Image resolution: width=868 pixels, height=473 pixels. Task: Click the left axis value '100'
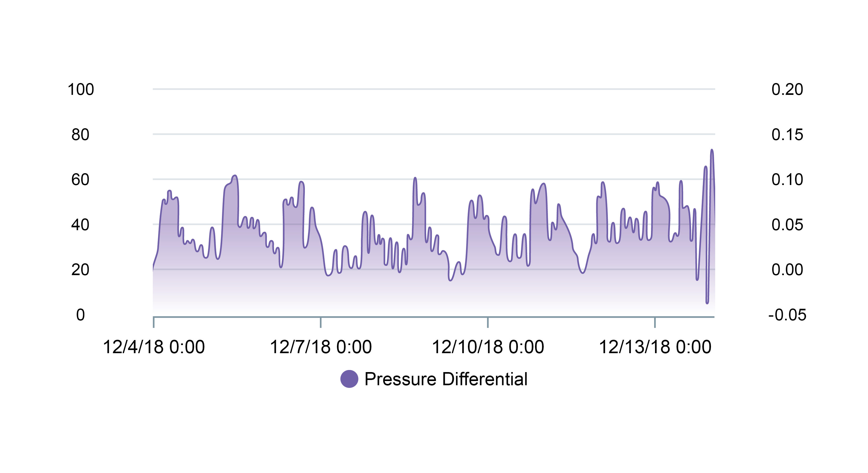coord(80,90)
